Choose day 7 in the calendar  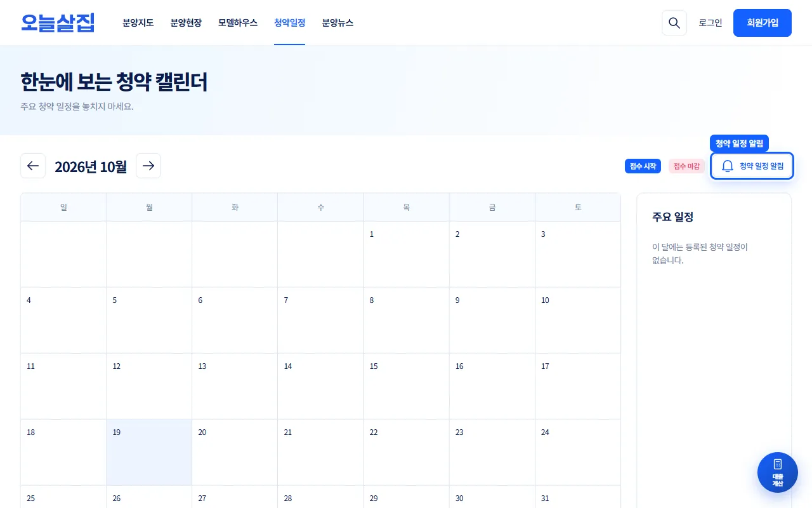click(320, 320)
